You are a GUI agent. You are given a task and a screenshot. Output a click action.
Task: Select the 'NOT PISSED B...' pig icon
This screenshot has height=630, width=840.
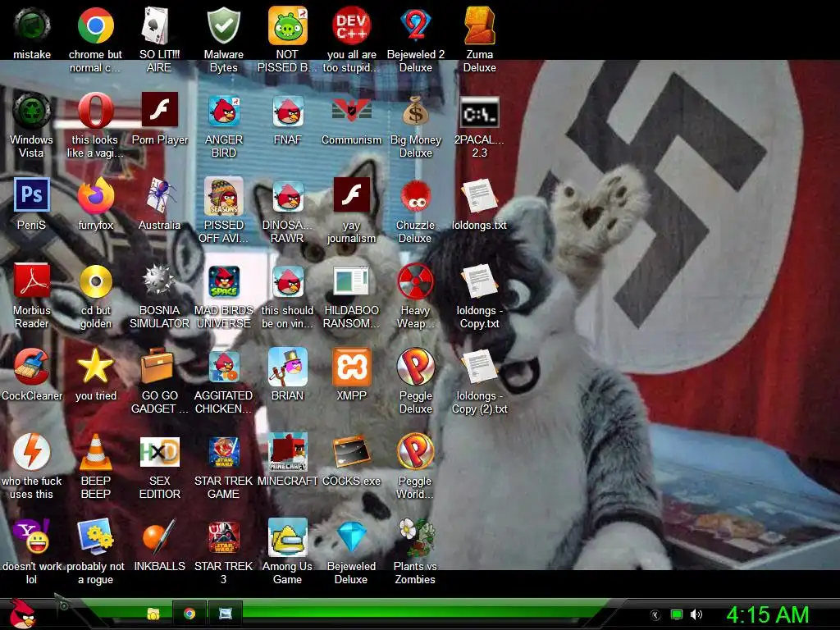pyautogui.click(x=288, y=25)
